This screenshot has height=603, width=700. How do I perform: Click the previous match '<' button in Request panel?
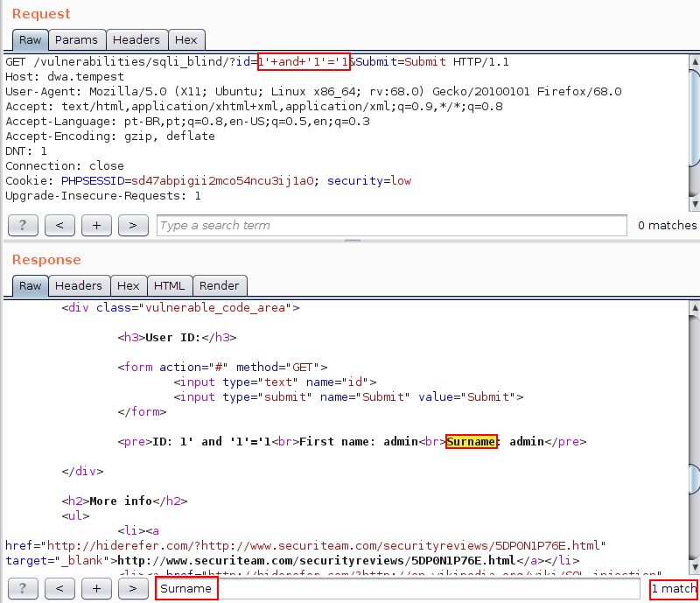(x=59, y=225)
